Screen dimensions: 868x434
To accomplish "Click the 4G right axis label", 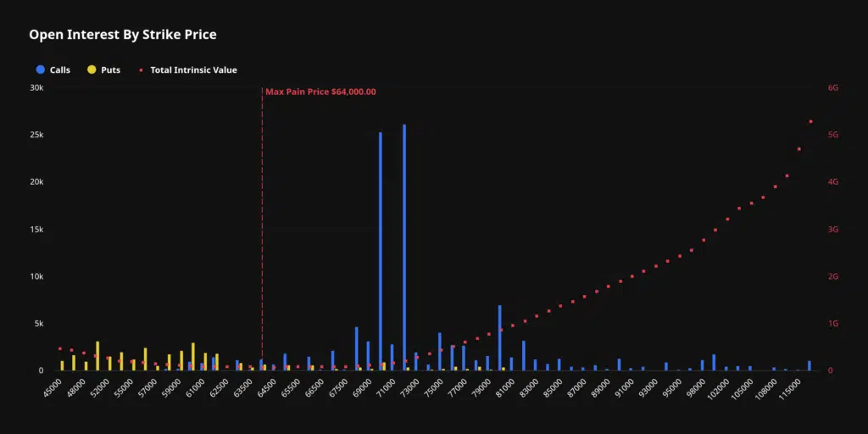I will pyautogui.click(x=833, y=182).
